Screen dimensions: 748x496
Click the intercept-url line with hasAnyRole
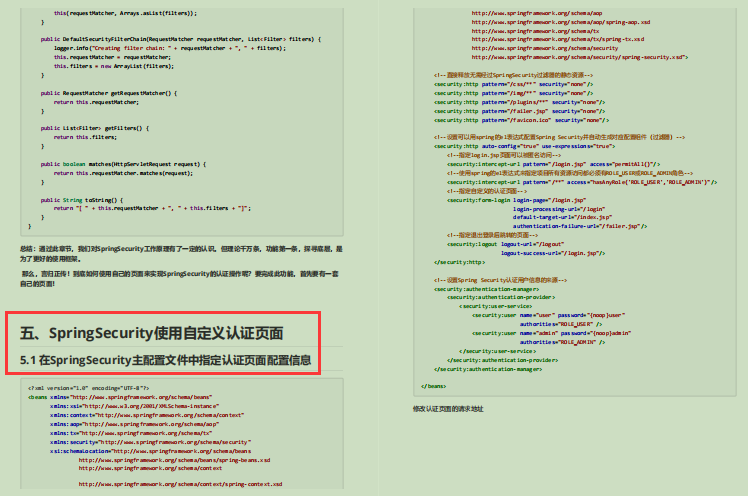click(582, 182)
